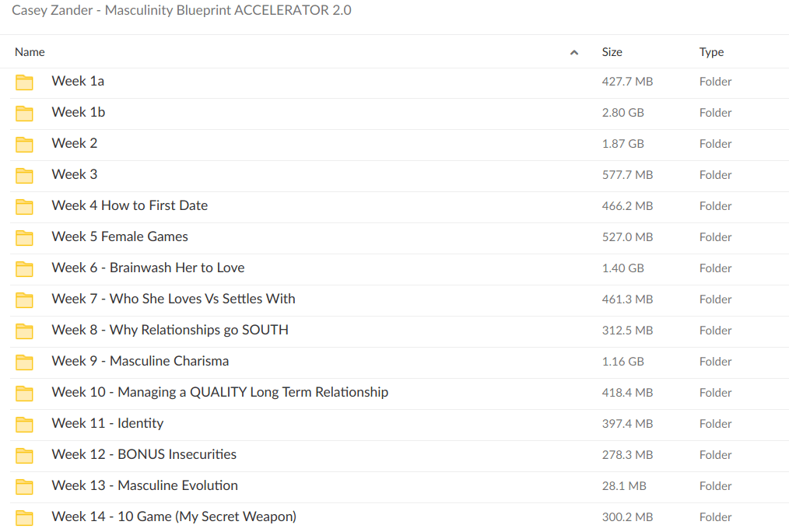Open Week 4 How to First Date

[129, 205]
